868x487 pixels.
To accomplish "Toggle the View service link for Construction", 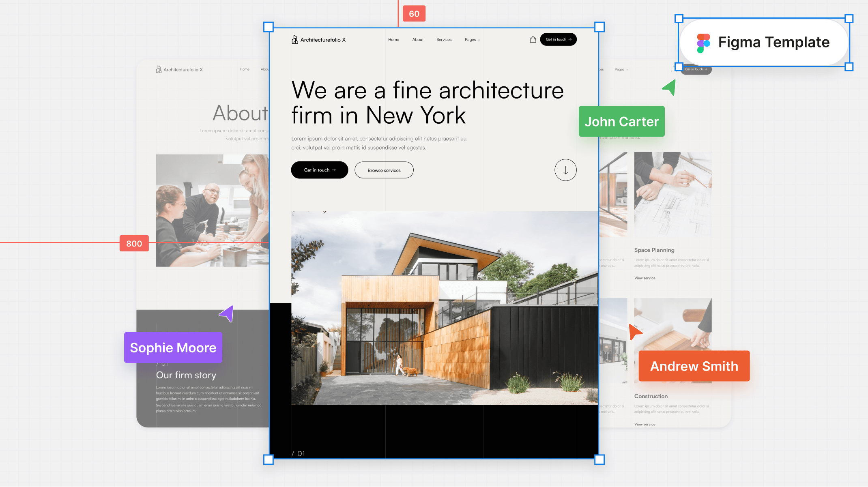I will tap(645, 423).
